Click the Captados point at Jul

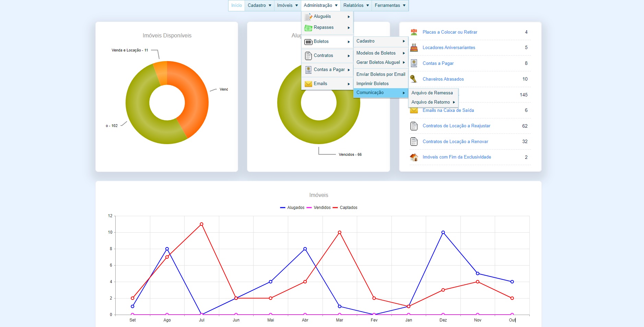pyautogui.click(x=201, y=224)
